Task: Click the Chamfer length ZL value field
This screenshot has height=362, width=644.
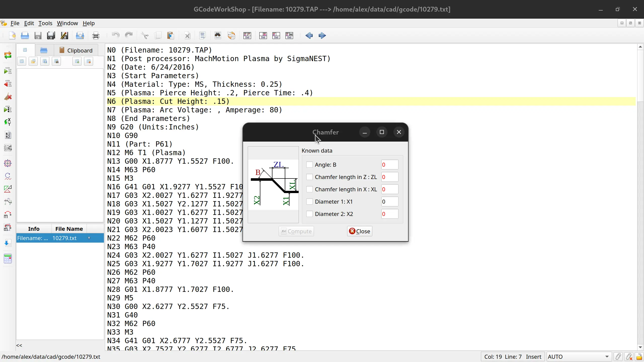Action: click(x=390, y=177)
